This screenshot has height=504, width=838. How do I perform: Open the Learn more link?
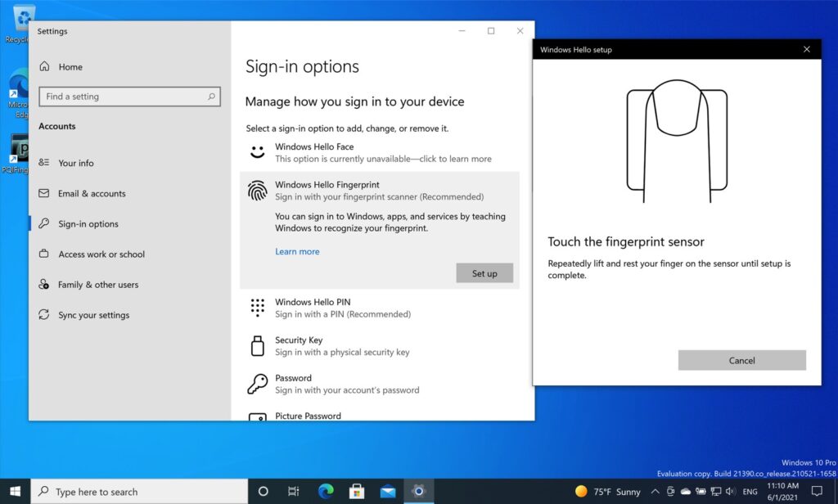click(x=297, y=251)
